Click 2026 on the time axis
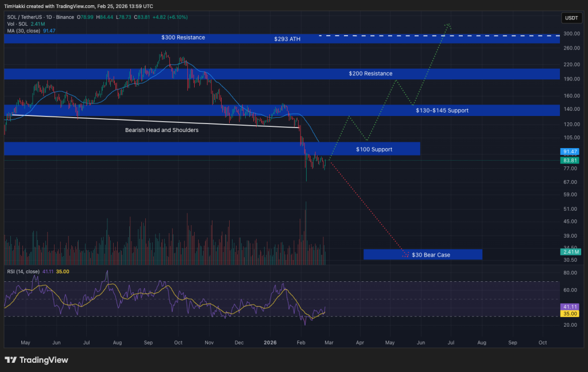The image size is (588, 372). coord(270,342)
